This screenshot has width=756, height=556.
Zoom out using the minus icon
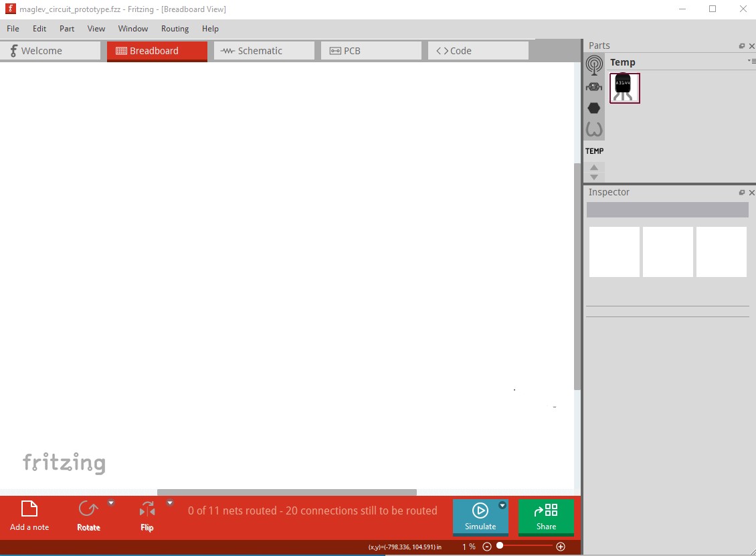[487, 547]
